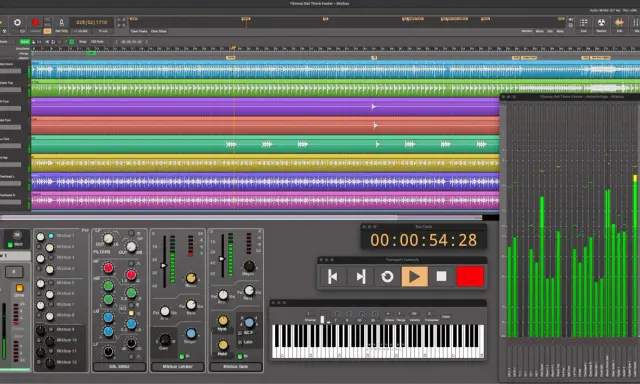Click the yellow Hold knob in Mixbus Gate
The height and width of the screenshot is (384, 640).
[x=222, y=345]
